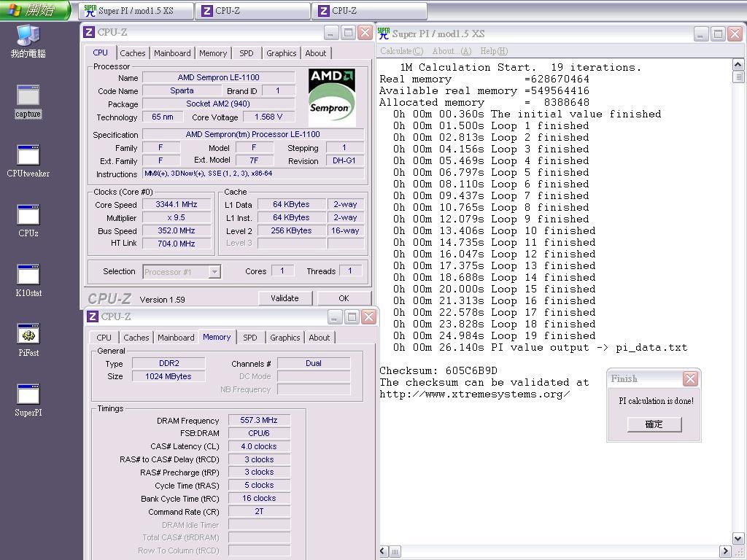Viewport: 747px width, 560px height.
Task: Click the Start button on the taskbar
Action: coord(35,10)
